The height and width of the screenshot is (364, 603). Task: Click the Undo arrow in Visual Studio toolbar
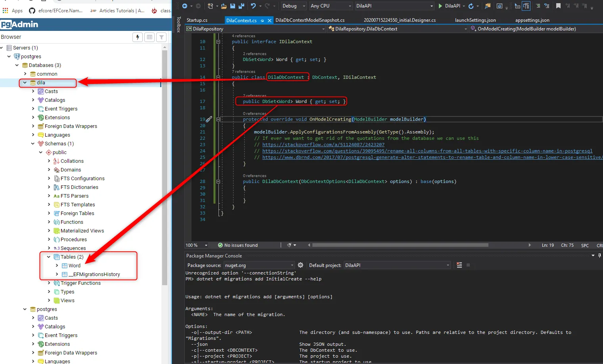[253, 6]
